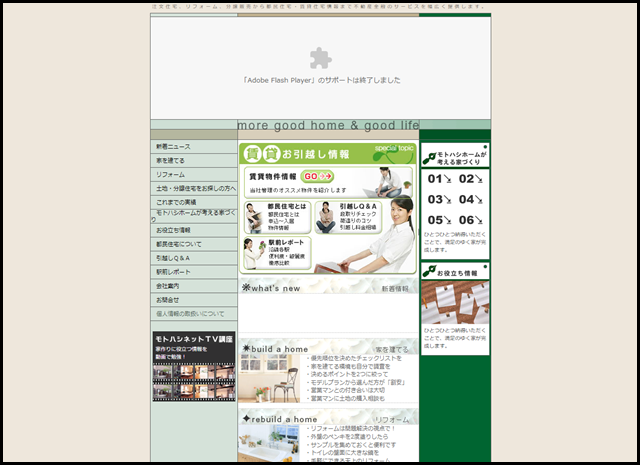
Task: Open step 04 arrow link
Action: [471, 199]
